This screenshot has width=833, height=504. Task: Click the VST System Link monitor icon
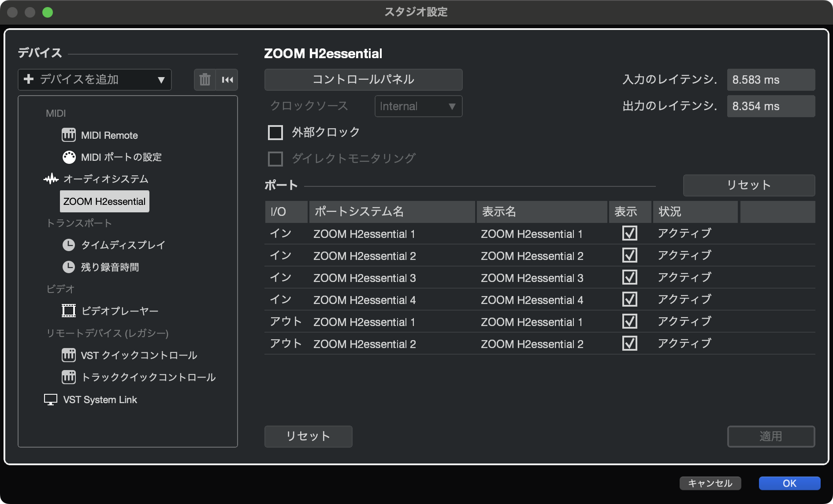[x=51, y=400]
